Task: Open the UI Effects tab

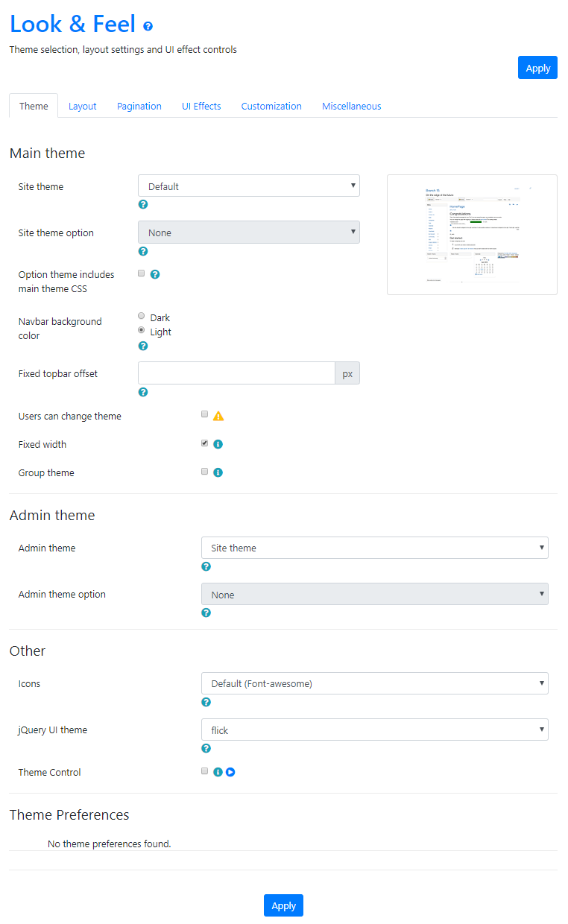Action: click(x=201, y=106)
